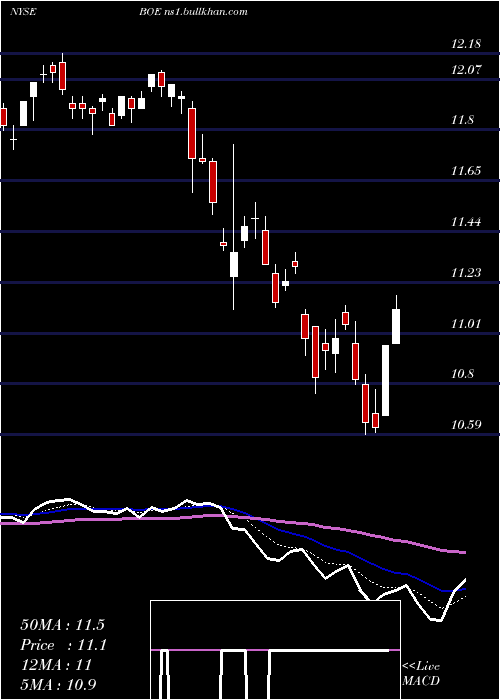Click the Price : 11.1 reading
The height and width of the screenshot is (700, 500).
pyautogui.click(x=63, y=645)
